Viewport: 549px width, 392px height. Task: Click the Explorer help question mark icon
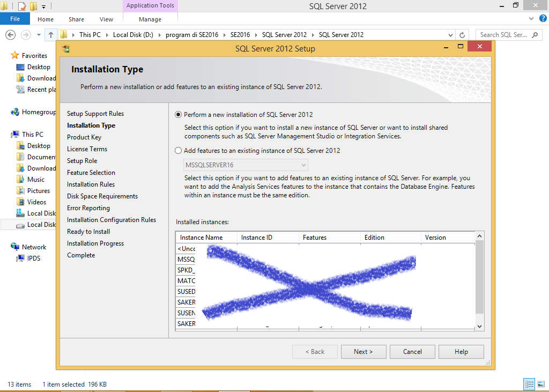coord(543,18)
